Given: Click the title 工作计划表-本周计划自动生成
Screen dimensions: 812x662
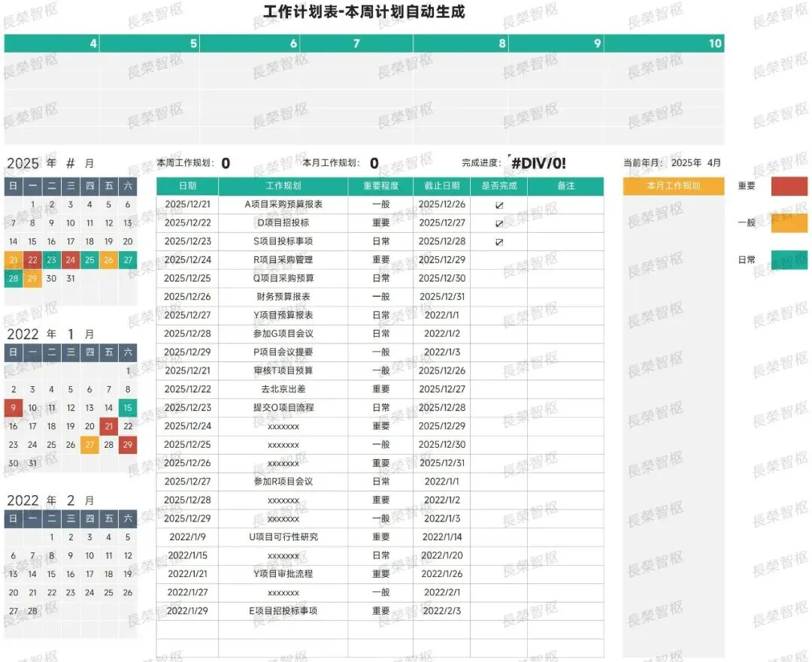Looking at the screenshot, I should point(364,11).
